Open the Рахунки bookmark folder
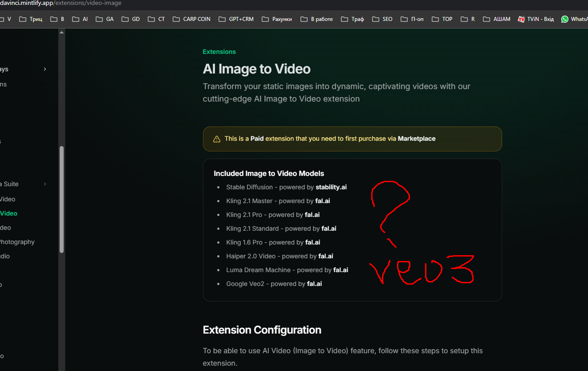 (277, 19)
